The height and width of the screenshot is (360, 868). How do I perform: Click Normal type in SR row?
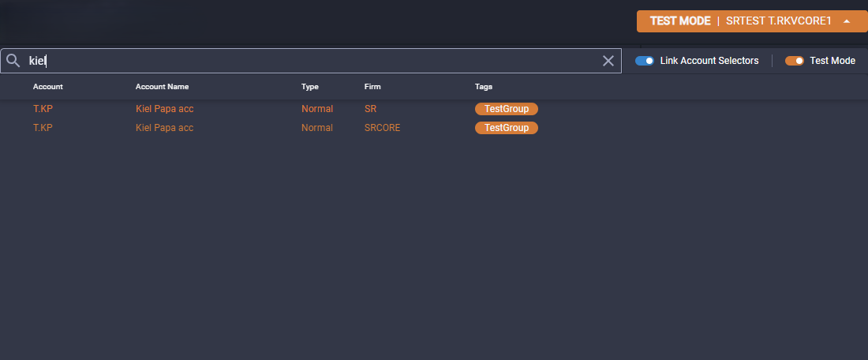317,109
